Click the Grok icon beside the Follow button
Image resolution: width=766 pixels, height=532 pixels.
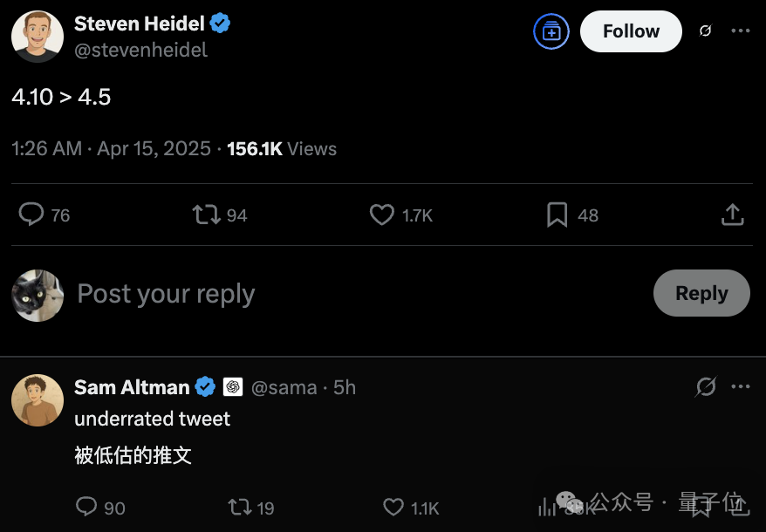[x=705, y=31]
